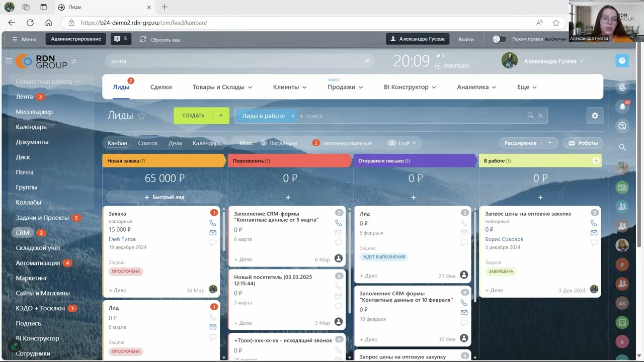This screenshot has height=362, width=644.
Task: Select Канбан view
Action: tap(117, 143)
